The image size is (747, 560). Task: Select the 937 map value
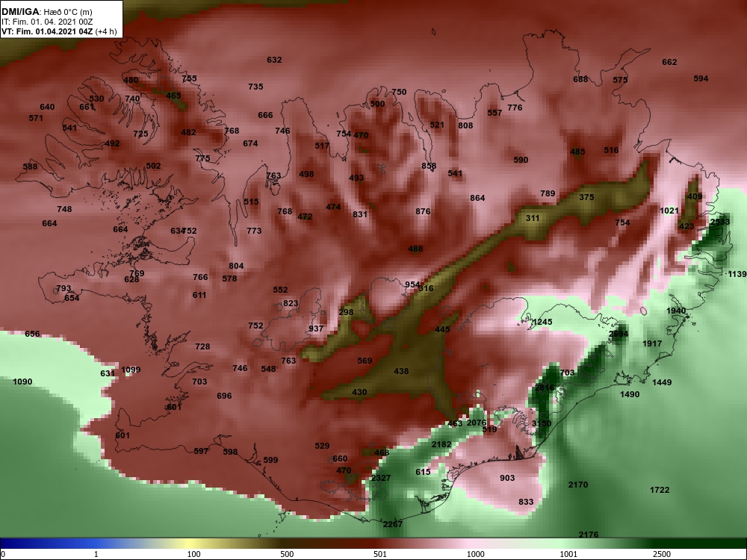click(316, 329)
